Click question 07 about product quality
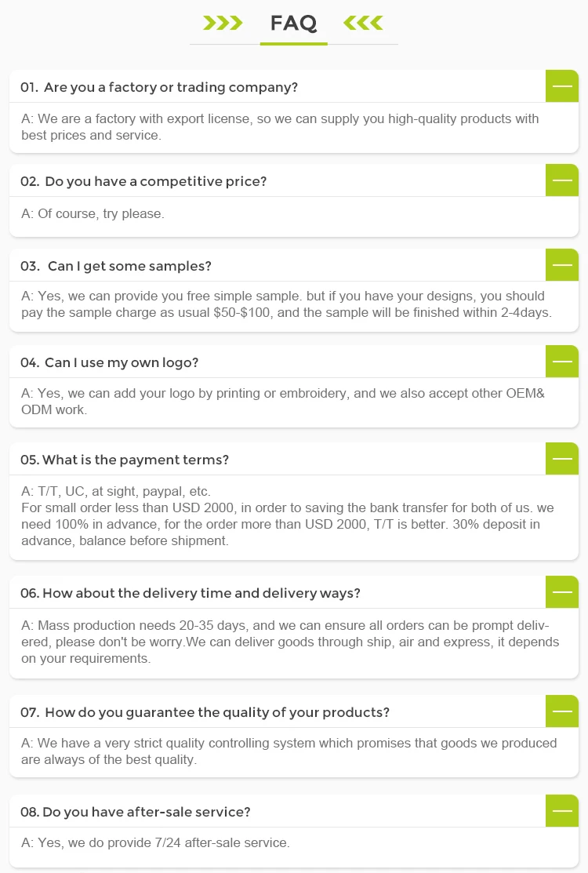 point(205,712)
